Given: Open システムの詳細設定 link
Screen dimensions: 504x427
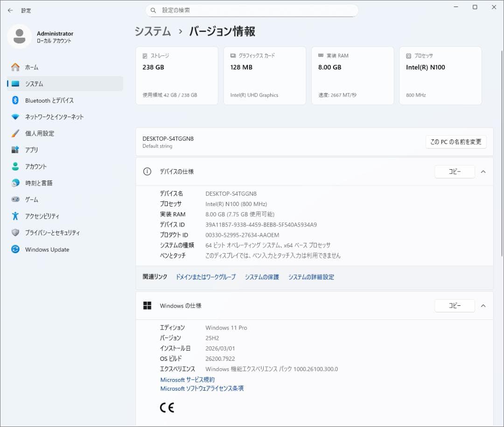Looking at the screenshot, I should pyautogui.click(x=311, y=277).
